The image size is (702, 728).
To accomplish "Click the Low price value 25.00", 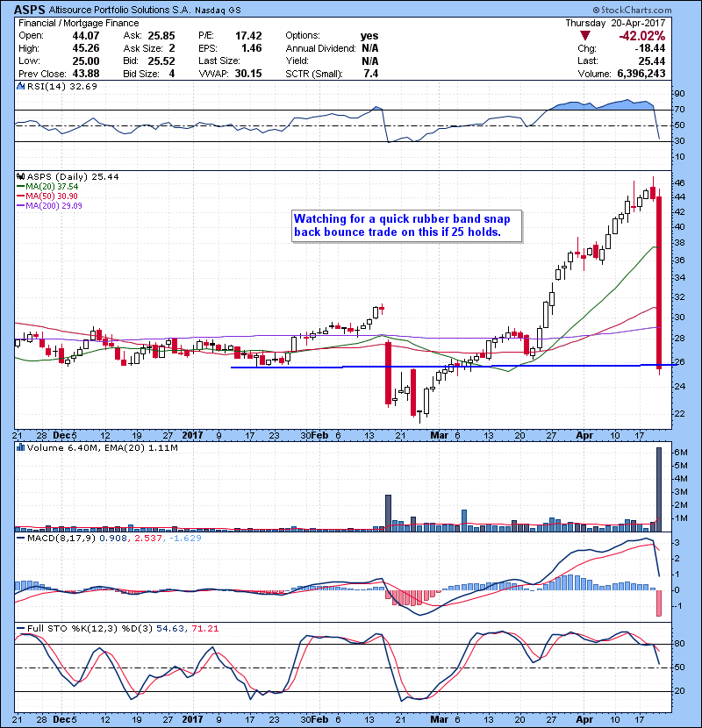I will tap(85, 61).
